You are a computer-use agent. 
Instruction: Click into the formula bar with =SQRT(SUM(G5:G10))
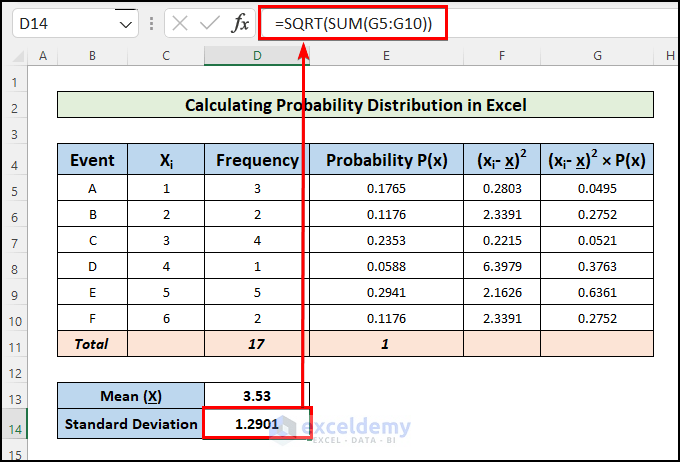tap(353, 23)
